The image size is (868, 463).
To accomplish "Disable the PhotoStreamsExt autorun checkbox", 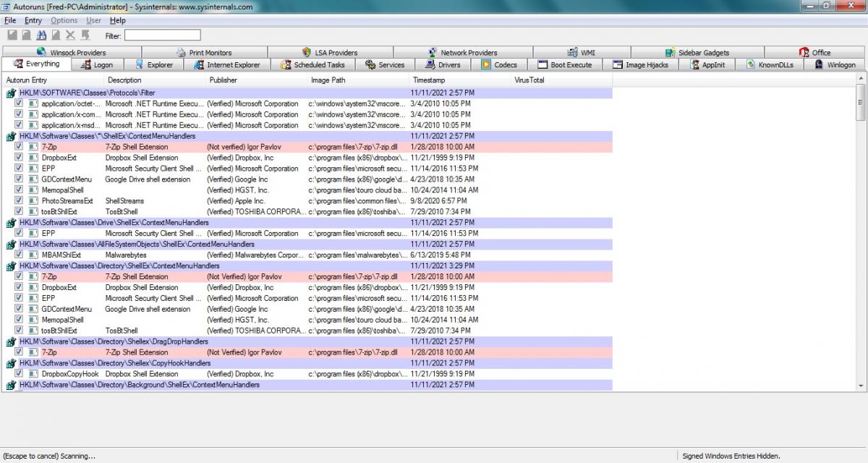I will click(x=20, y=201).
